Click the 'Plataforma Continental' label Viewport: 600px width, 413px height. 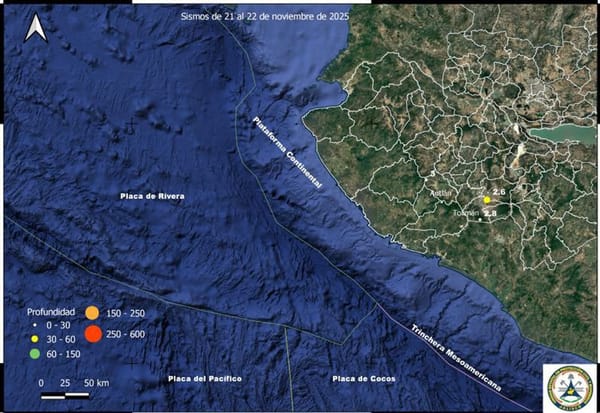tap(287, 152)
